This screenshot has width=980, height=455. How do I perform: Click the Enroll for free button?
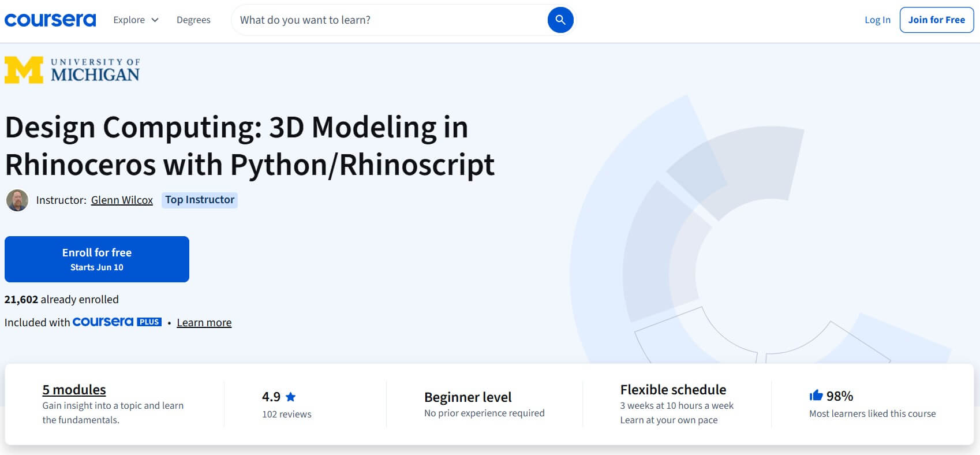click(97, 259)
